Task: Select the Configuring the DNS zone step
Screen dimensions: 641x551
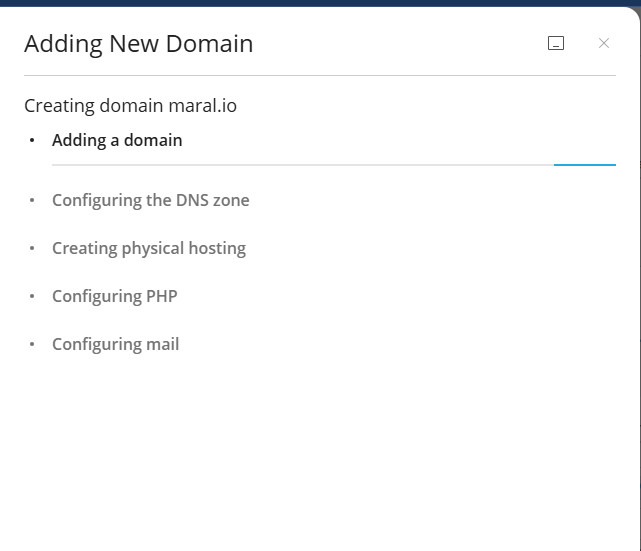Action: tap(150, 200)
